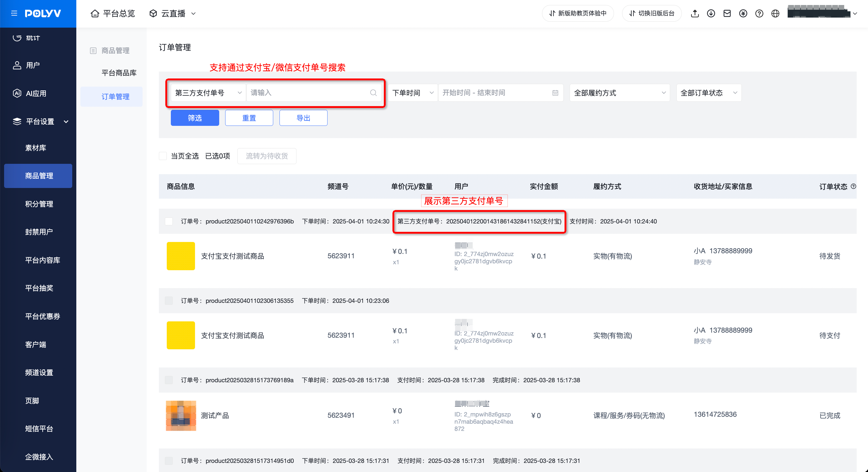Click the upload icon in top bar
The width and height of the screenshot is (868, 472).
695,13
